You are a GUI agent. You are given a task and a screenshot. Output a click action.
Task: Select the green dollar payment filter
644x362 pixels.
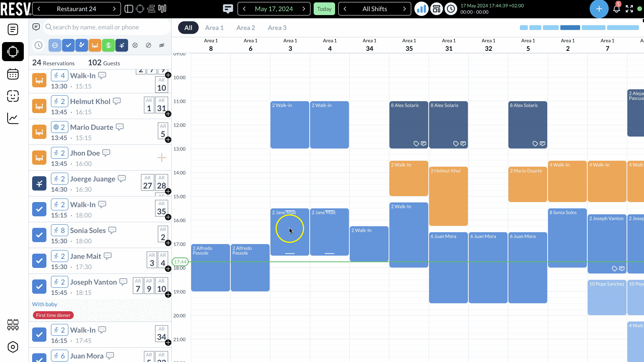tap(108, 45)
